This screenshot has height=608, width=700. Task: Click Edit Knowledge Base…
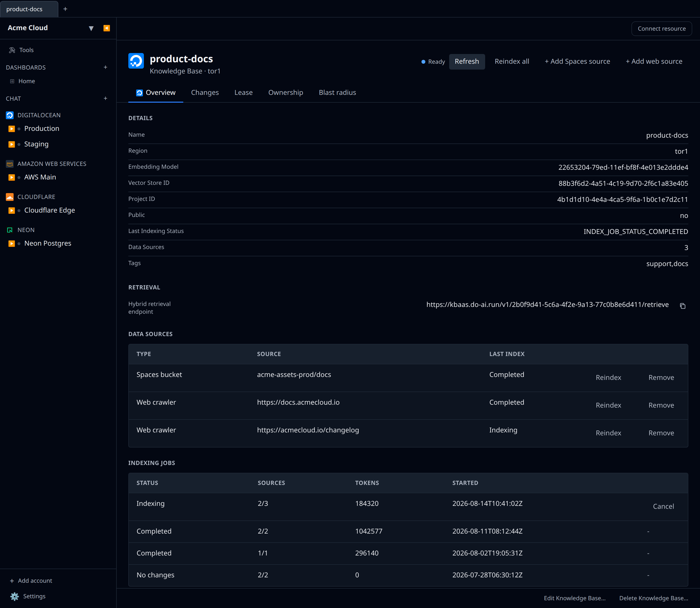pos(575,598)
